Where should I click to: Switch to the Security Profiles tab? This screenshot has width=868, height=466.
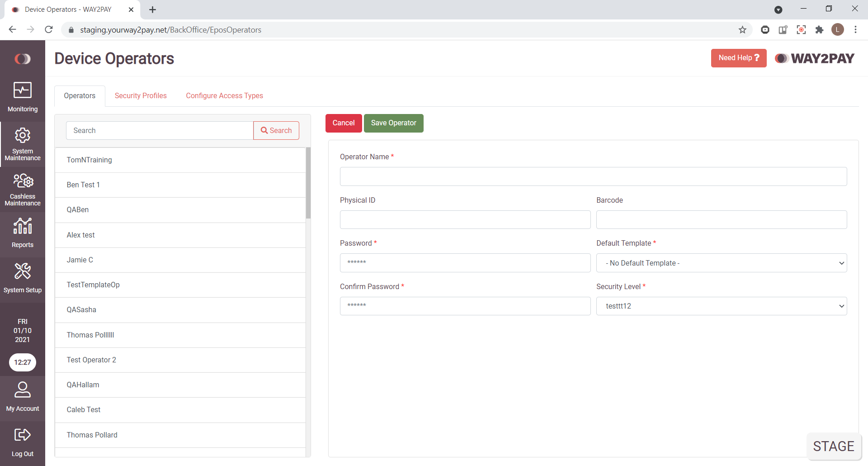(141, 95)
